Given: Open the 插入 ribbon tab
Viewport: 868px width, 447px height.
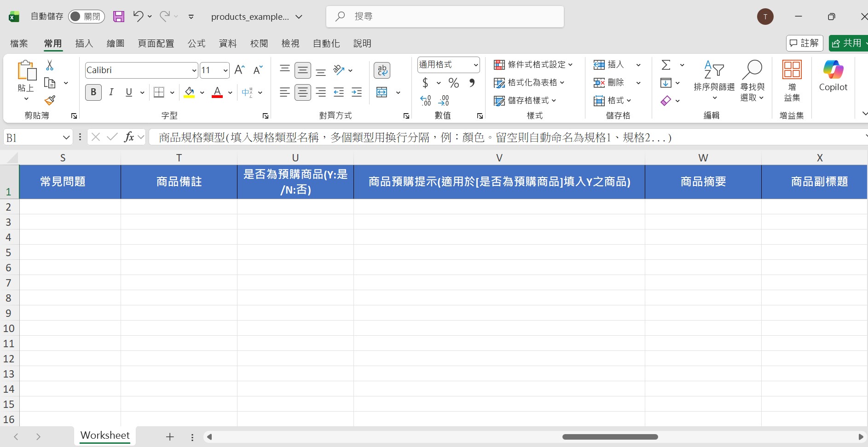Looking at the screenshot, I should click(84, 43).
